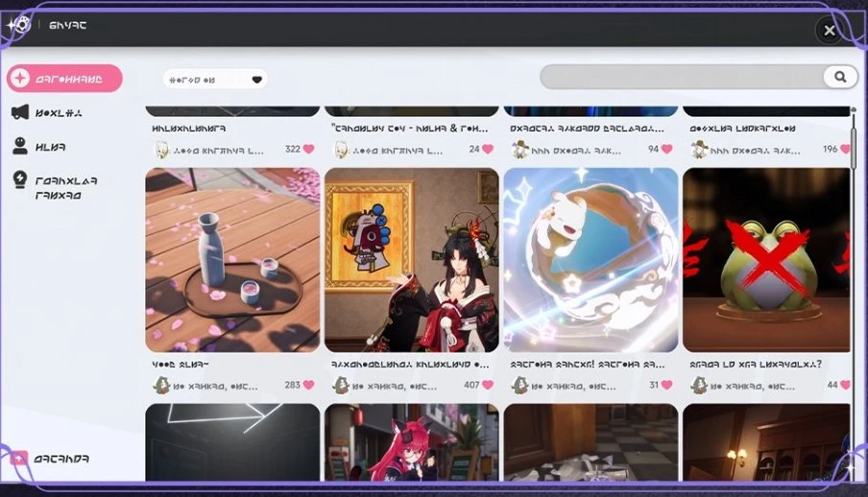Open the title under the white creature image
Viewport: 868px width, 497px height.
tap(587, 365)
